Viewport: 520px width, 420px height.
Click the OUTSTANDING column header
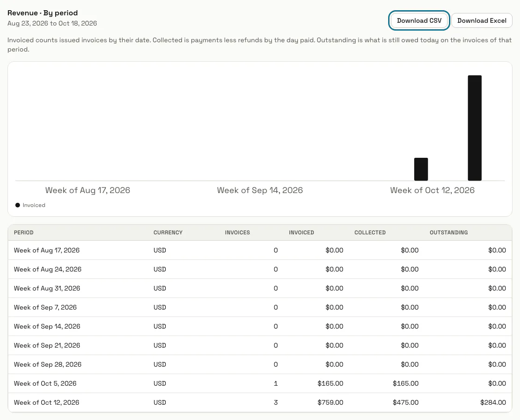click(448, 233)
